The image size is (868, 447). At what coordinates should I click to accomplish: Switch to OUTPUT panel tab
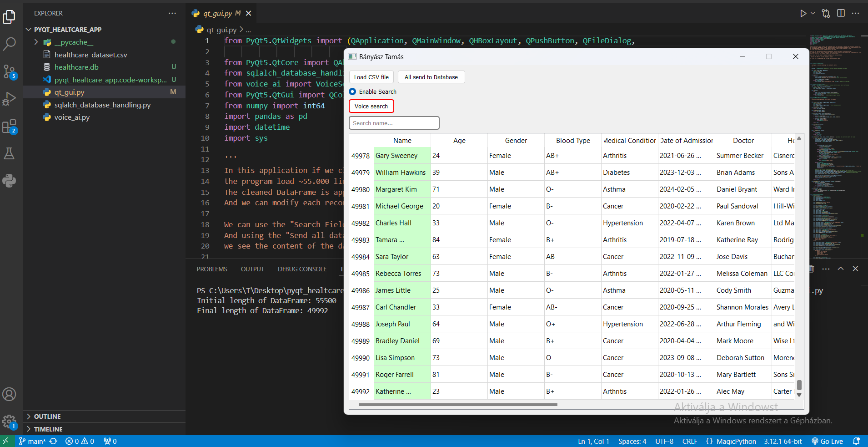[x=252, y=269]
